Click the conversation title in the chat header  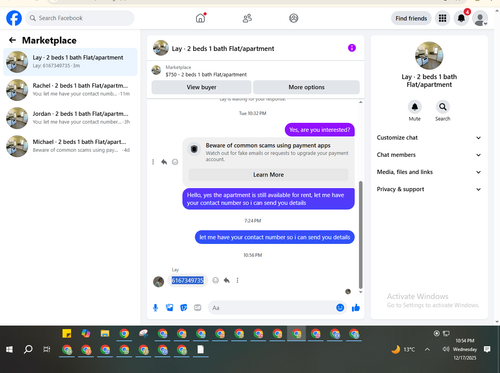pyautogui.click(x=223, y=49)
